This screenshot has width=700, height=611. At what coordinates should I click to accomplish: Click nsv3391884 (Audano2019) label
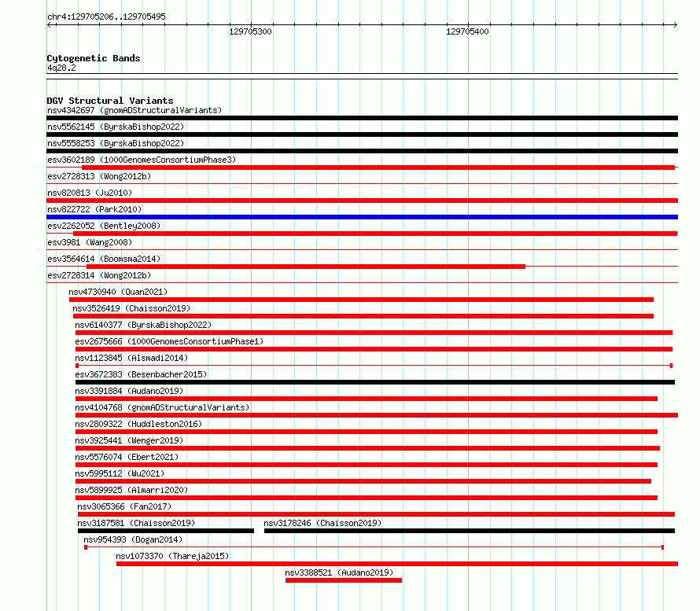129,391
